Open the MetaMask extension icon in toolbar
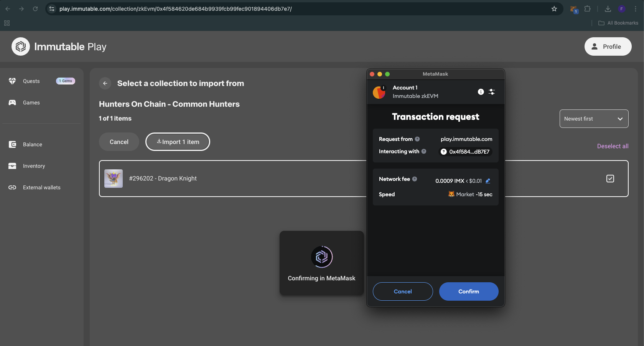 tap(574, 9)
